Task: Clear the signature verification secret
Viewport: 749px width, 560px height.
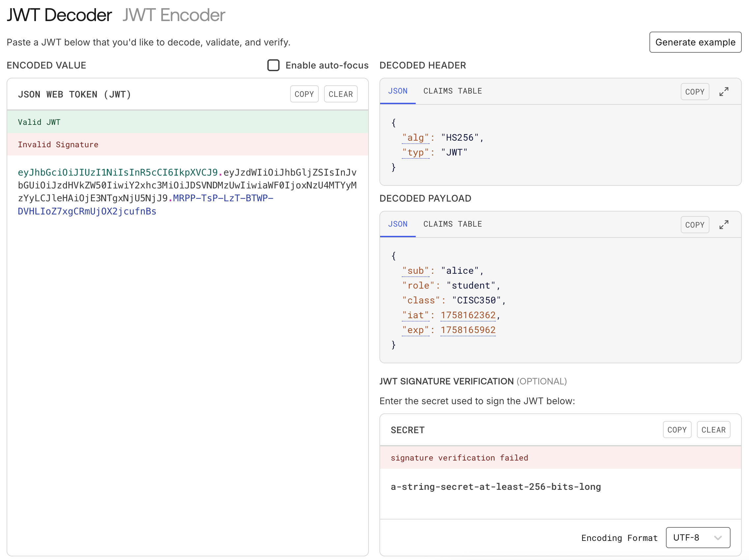Action: 713,430
